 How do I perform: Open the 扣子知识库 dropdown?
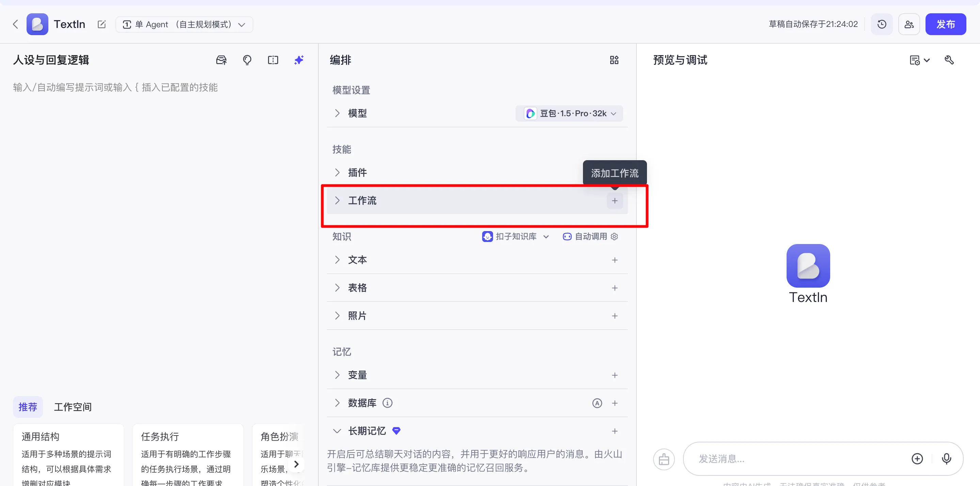coord(516,237)
